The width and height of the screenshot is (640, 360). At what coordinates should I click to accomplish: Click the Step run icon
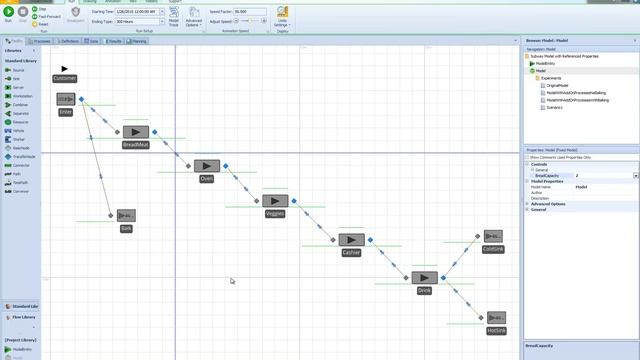coord(35,9)
